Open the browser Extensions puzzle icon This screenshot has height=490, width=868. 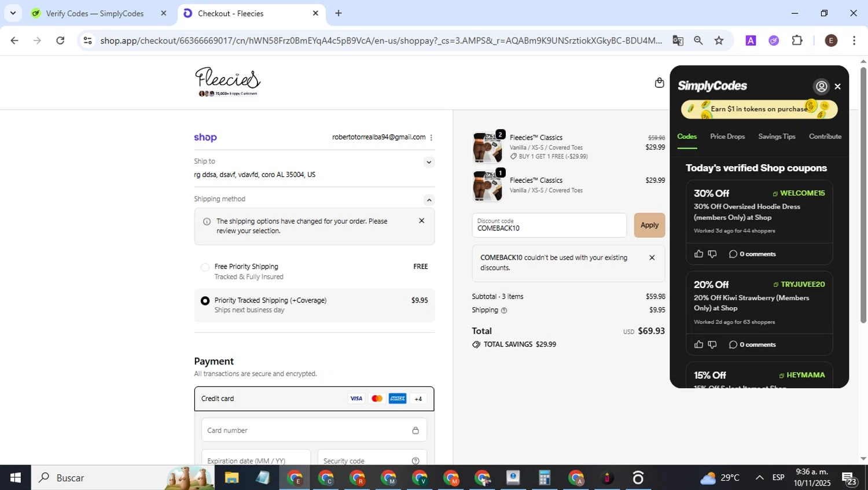tap(797, 40)
